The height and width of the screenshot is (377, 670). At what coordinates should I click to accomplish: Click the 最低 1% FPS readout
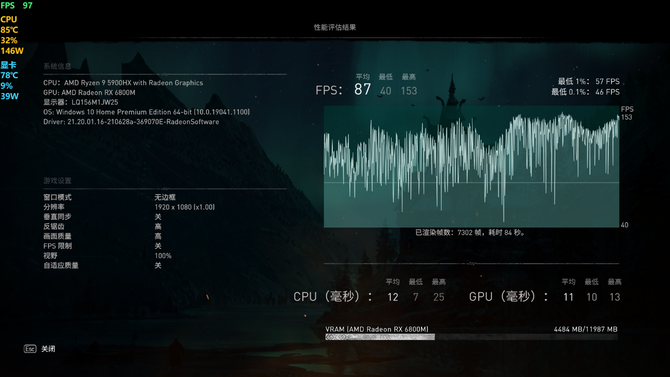(589, 81)
